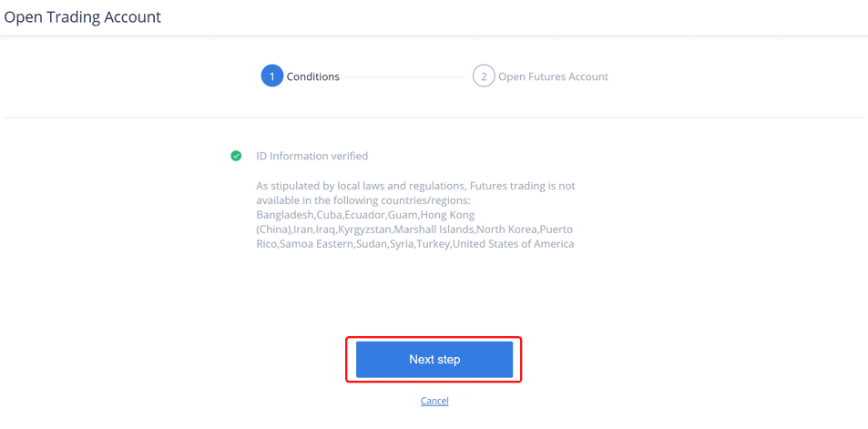Click the ID Information verified status text
868x429 pixels.
click(x=312, y=156)
